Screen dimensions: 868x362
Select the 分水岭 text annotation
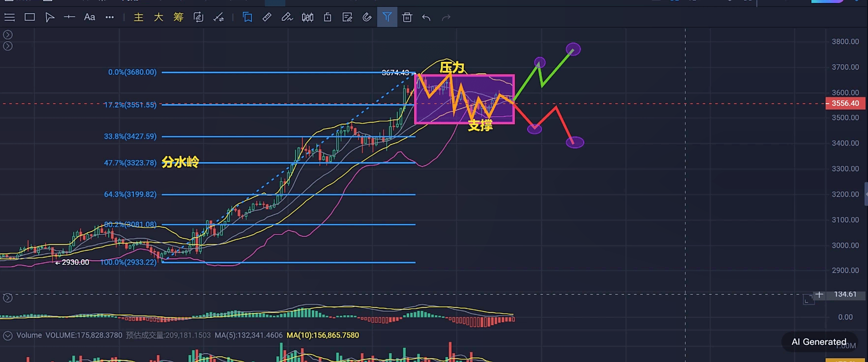point(180,162)
